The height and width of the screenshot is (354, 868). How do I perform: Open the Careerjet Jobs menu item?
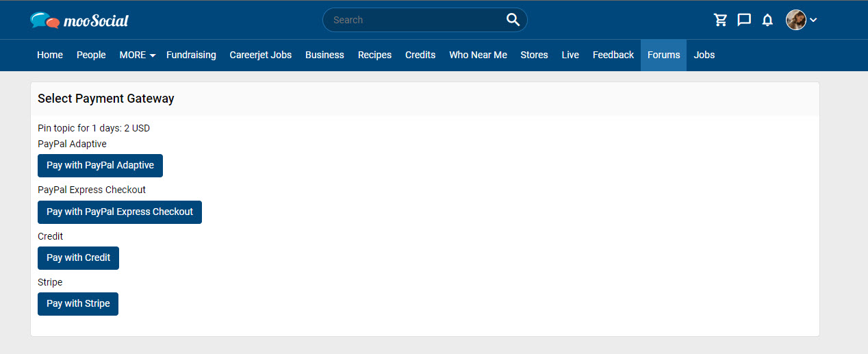(261, 55)
